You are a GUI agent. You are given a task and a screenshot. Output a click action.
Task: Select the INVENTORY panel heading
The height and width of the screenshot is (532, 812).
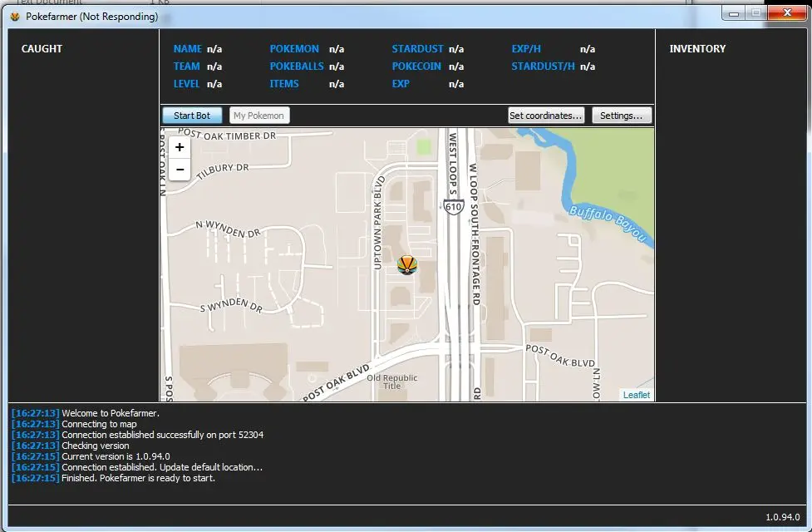[x=697, y=49]
